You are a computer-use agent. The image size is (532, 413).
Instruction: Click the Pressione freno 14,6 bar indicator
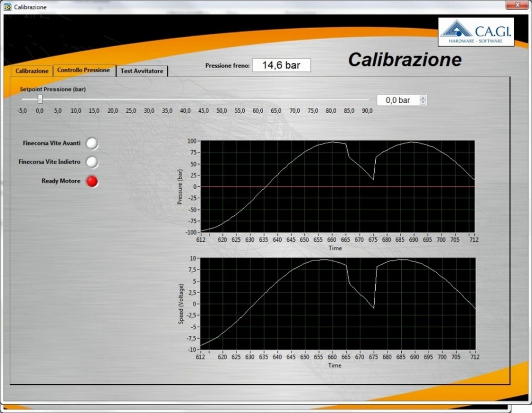(x=281, y=65)
